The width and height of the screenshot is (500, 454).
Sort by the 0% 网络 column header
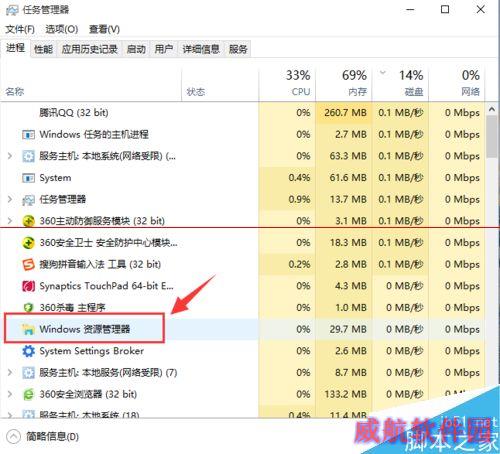click(456, 85)
